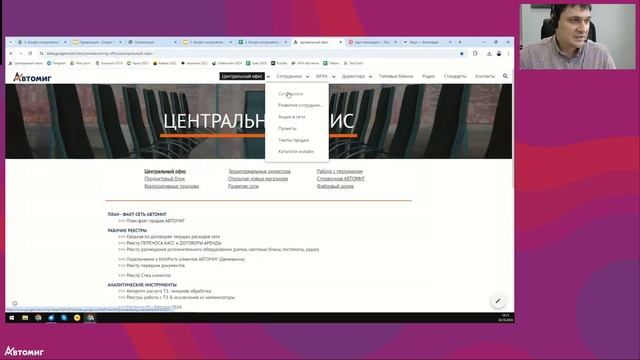
Task: Open the Продуктовый блок link
Action: pyautogui.click(x=164, y=179)
